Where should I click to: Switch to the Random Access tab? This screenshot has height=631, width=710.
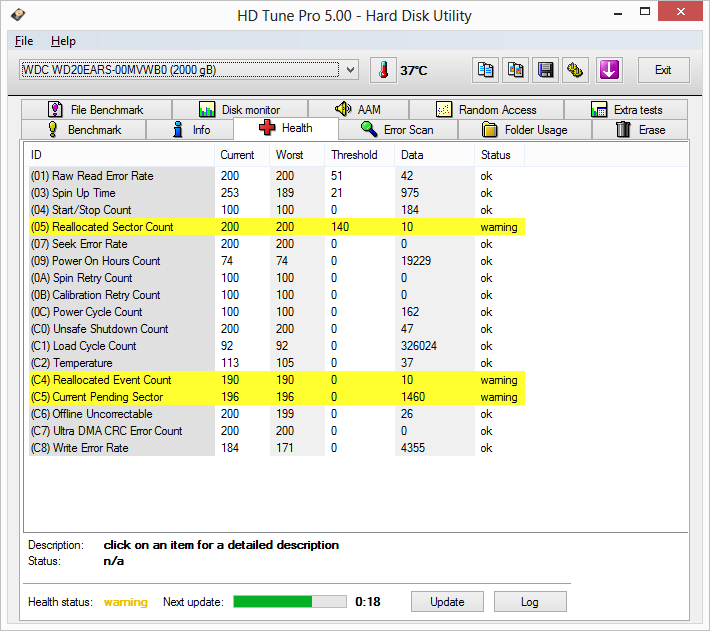(486, 110)
